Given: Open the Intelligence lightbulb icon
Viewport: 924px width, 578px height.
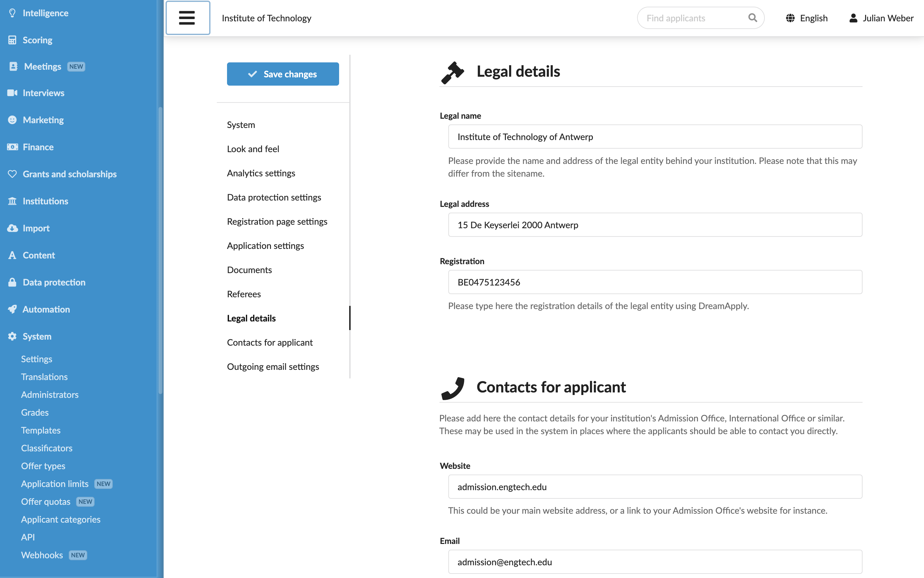Looking at the screenshot, I should coord(12,13).
